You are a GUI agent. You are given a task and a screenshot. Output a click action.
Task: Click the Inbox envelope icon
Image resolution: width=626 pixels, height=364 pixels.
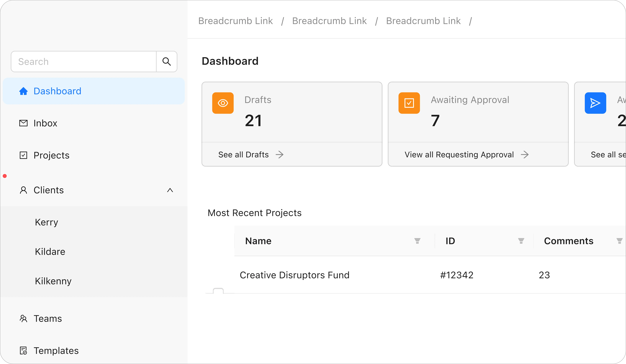23,123
